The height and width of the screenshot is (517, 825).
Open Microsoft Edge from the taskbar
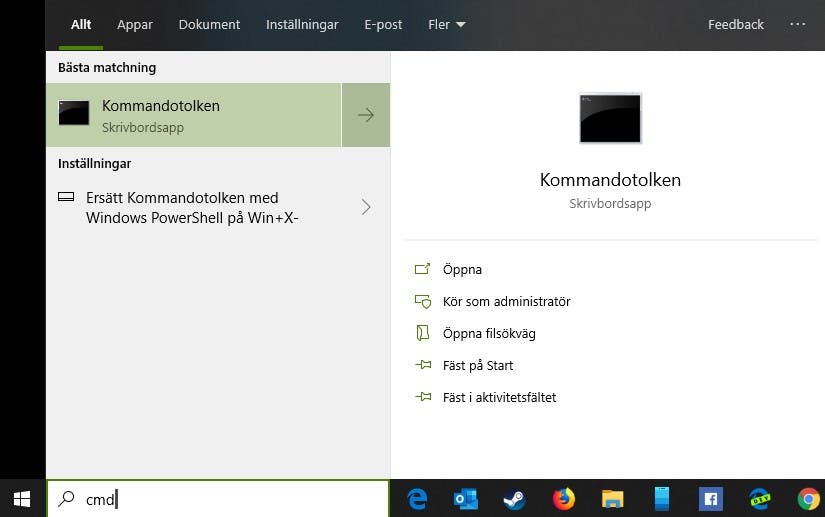pos(417,499)
